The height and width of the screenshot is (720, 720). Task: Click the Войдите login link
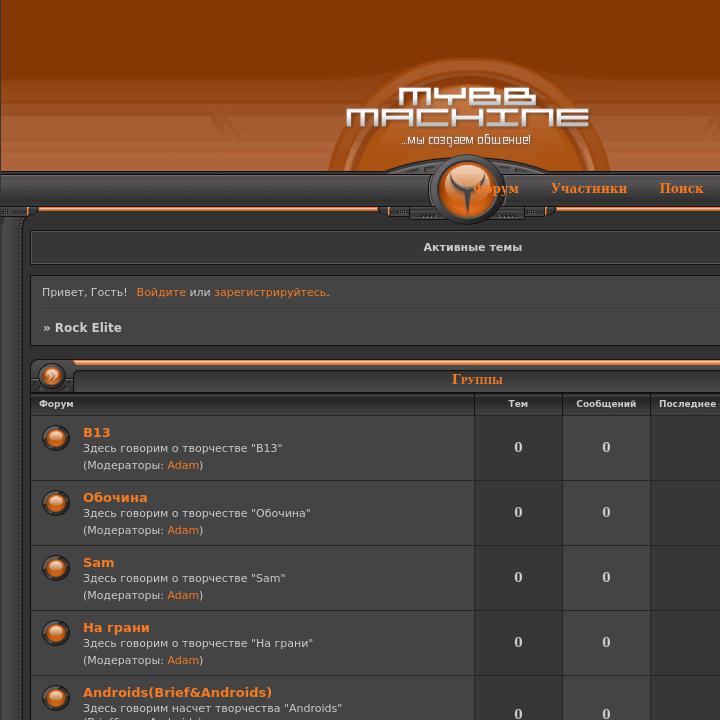pos(161,292)
